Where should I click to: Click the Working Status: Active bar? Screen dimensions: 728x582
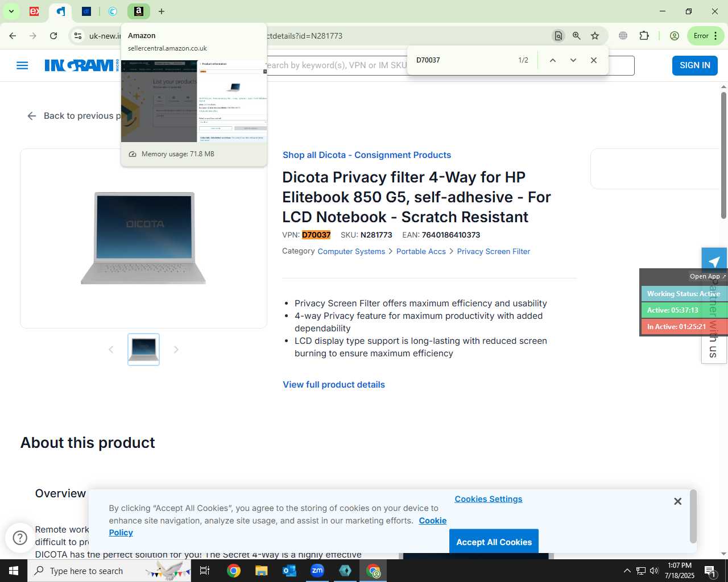click(x=684, y=294)
